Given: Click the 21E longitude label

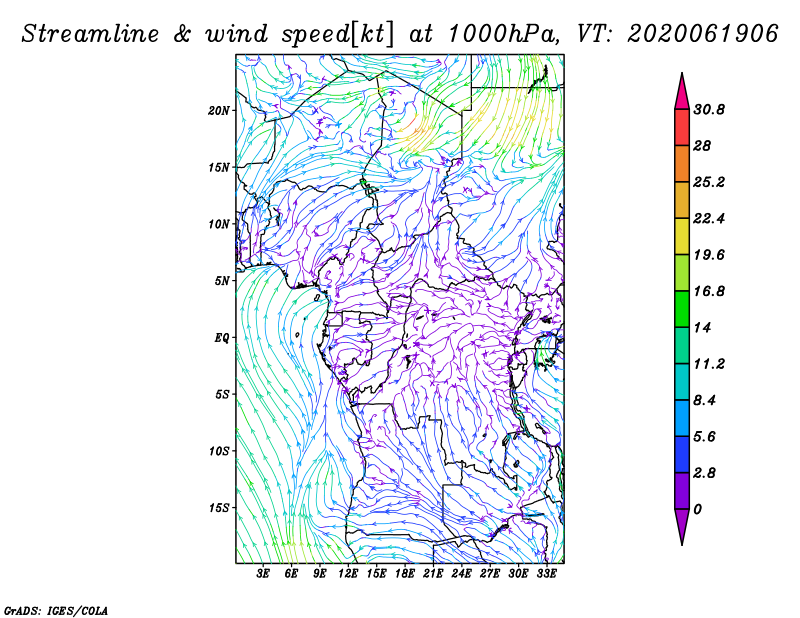Looking at the screenshot, I should 433,574.
